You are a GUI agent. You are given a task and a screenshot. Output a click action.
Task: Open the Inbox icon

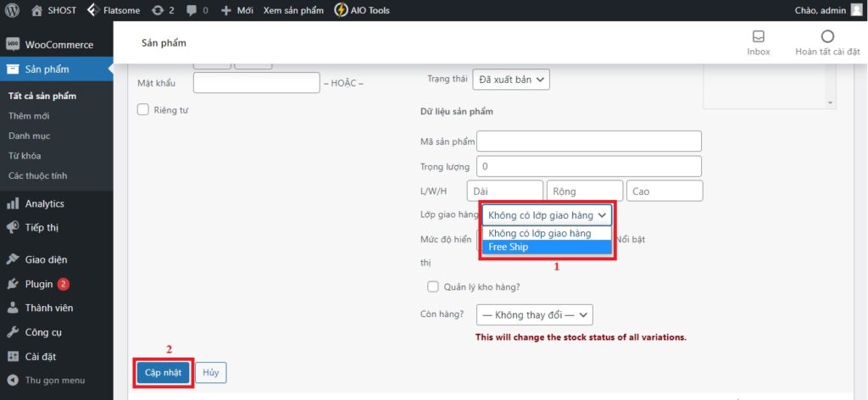758,36
